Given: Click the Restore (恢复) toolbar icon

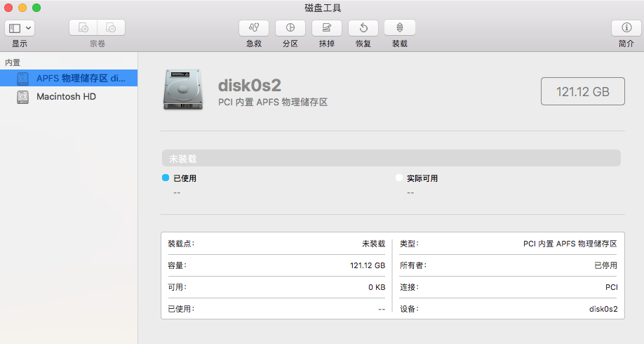Looking at the screenshot, I should 363,28.
